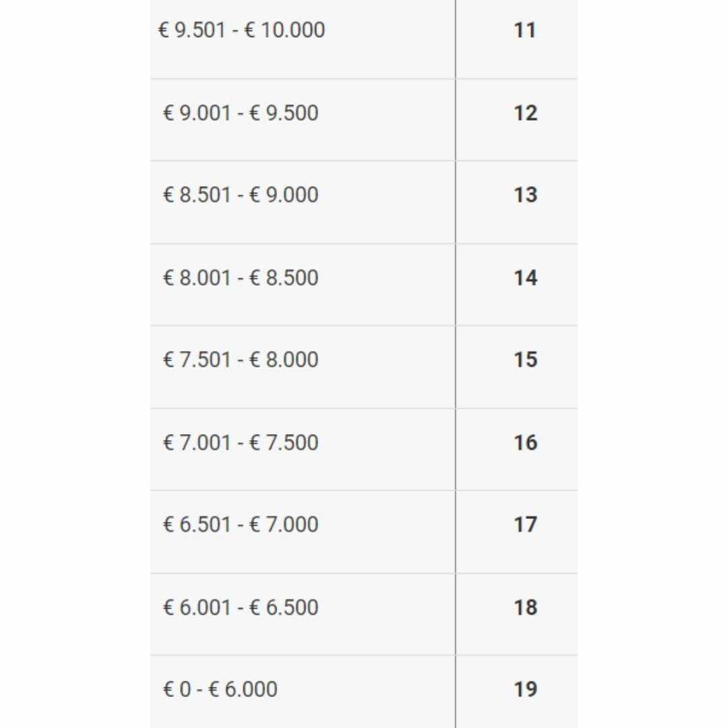Select the € 9.001 - € 9.500 range row

click(x=241, y=113)
